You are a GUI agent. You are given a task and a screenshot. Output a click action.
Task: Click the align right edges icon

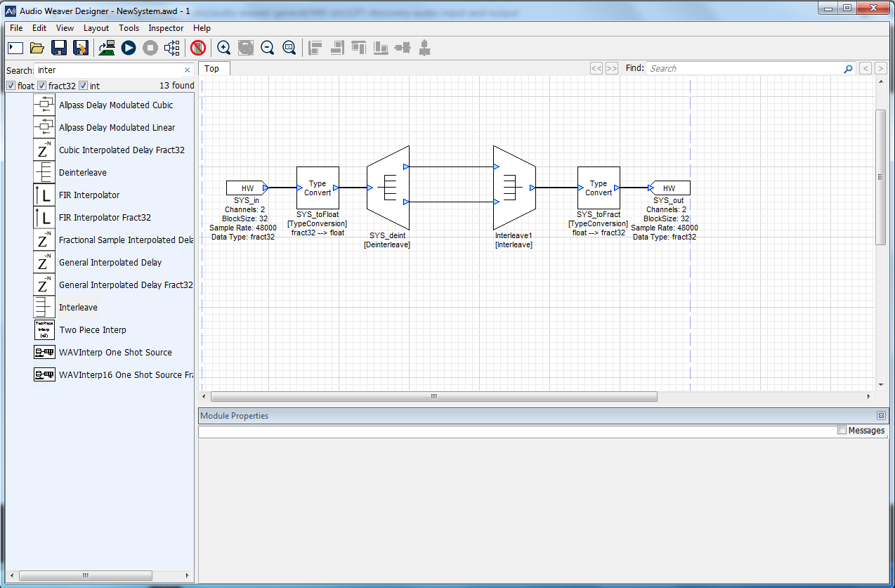pos(337,48)
